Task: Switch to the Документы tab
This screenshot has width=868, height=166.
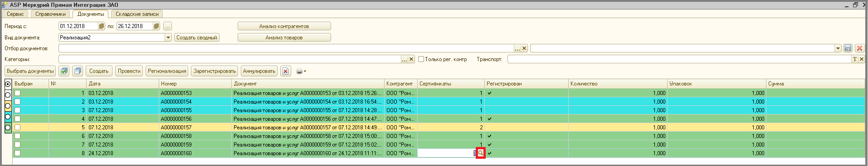Action: pos(91,14)
